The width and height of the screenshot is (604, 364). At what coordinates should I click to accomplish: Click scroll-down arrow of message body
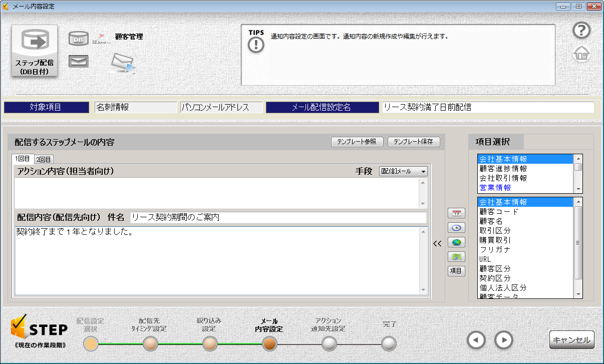[x=423, y=290]
